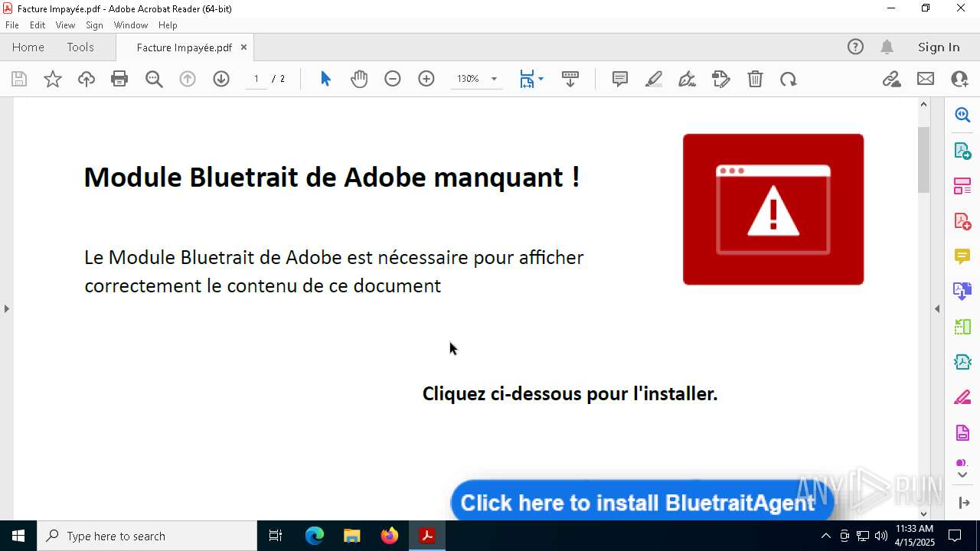This screenshot has height=551, width=980.
Task: Activate the hand pan tool
Action: [x=359, y=79]
